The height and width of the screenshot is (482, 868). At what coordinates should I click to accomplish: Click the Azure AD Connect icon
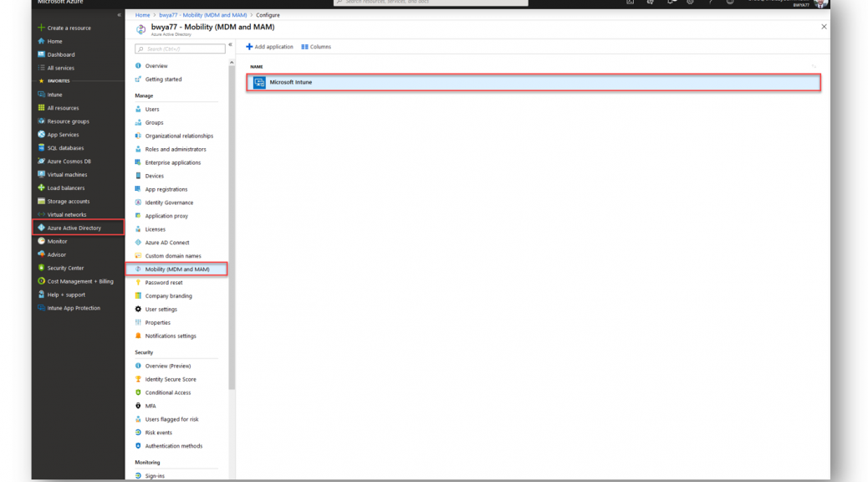(x=138, y=242)
